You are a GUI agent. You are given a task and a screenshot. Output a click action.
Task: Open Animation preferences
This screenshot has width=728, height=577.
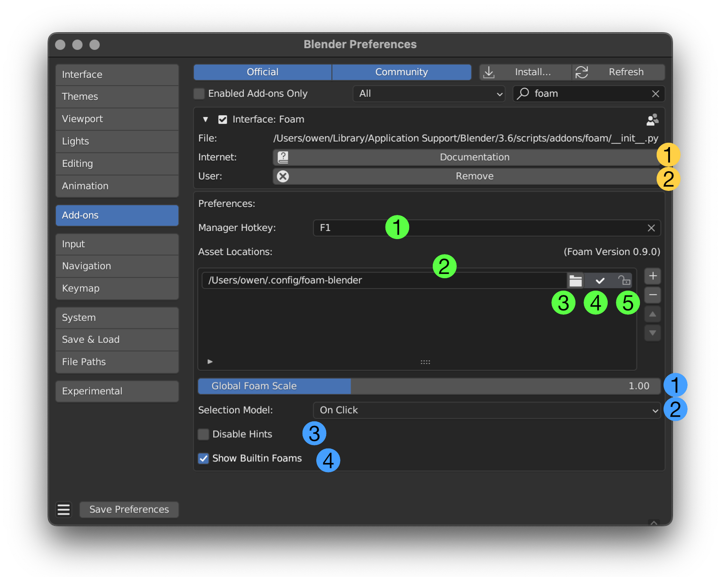point(117,186)
